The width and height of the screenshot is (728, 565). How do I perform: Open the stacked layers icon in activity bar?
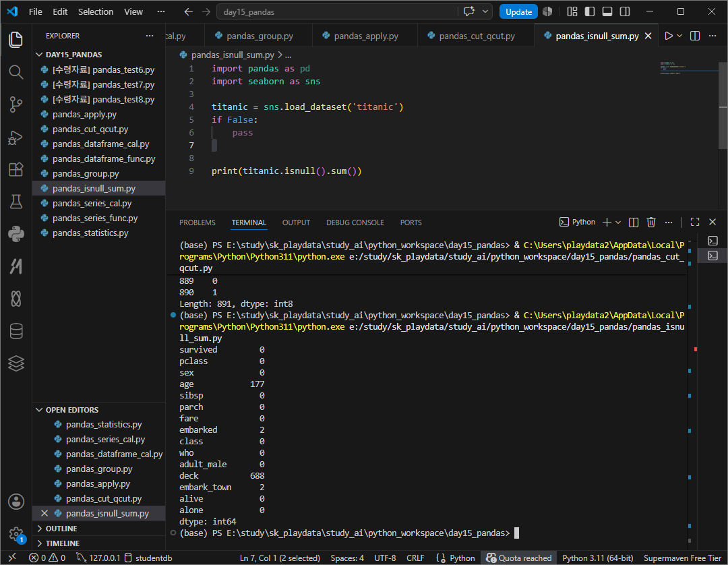coord(16,363)
